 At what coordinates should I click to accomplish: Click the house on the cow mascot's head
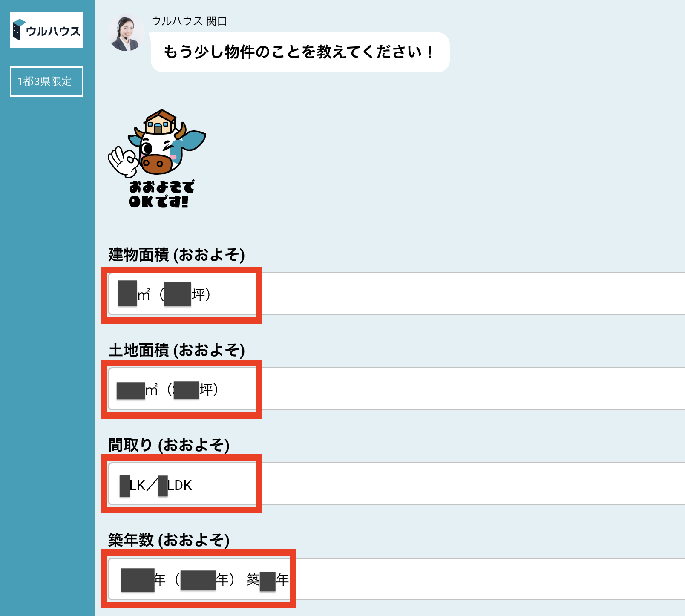point(160,122)
